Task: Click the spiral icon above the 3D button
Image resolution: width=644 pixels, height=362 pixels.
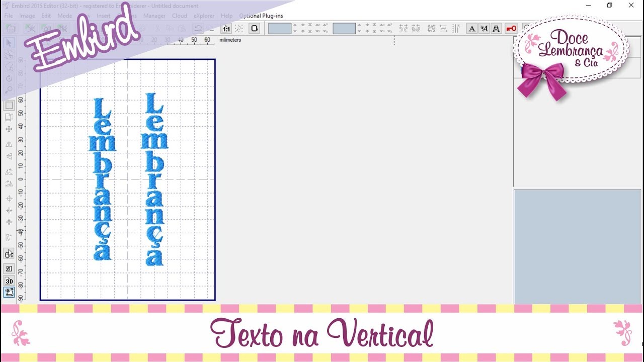Action: click(9, 269)
